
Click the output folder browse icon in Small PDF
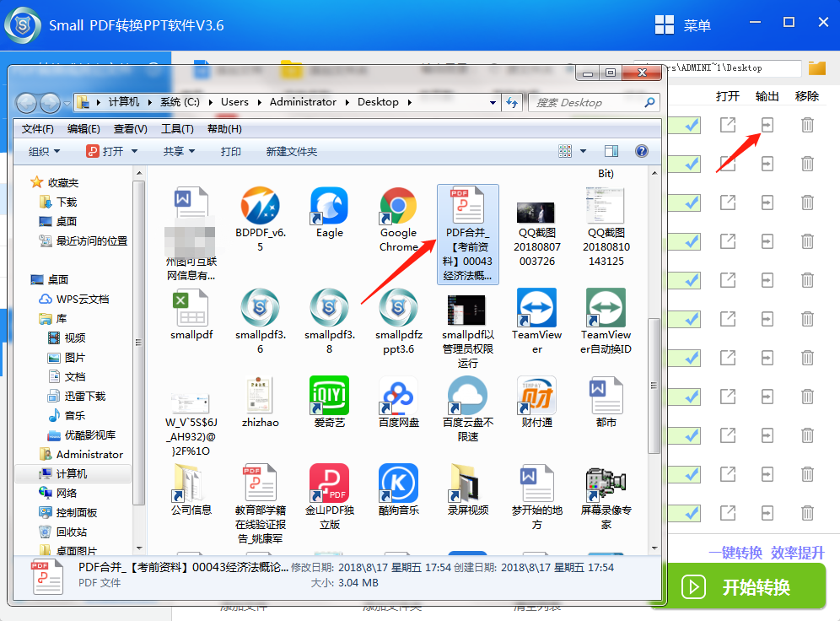pos(817,68)
